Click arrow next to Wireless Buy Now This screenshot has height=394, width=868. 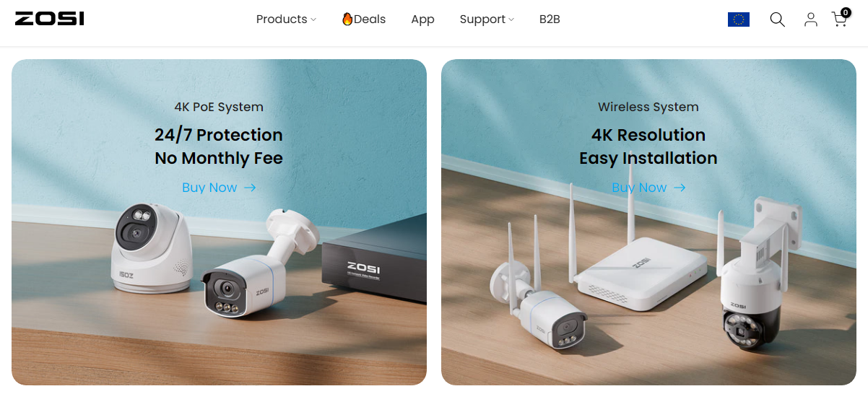(680, 188)
